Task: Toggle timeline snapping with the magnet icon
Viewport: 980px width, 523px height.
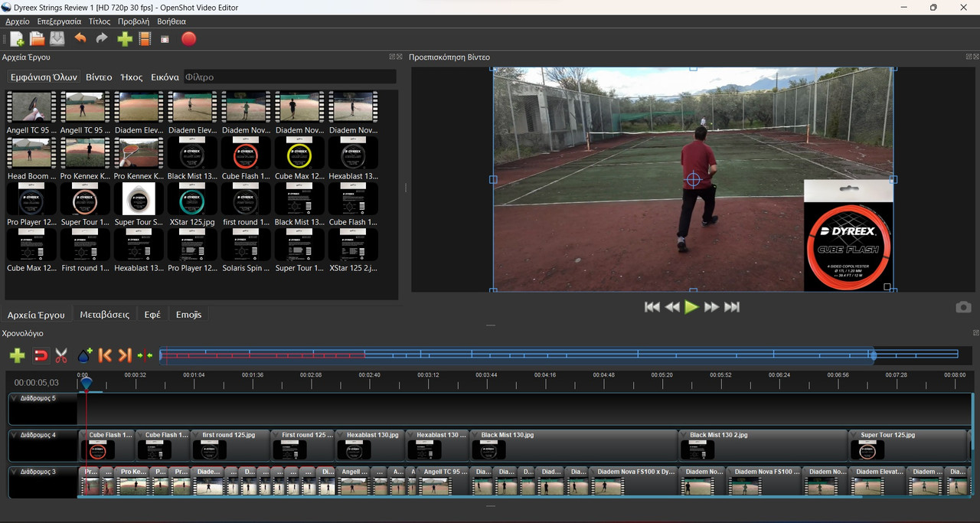Action: (x=41, y=355)
